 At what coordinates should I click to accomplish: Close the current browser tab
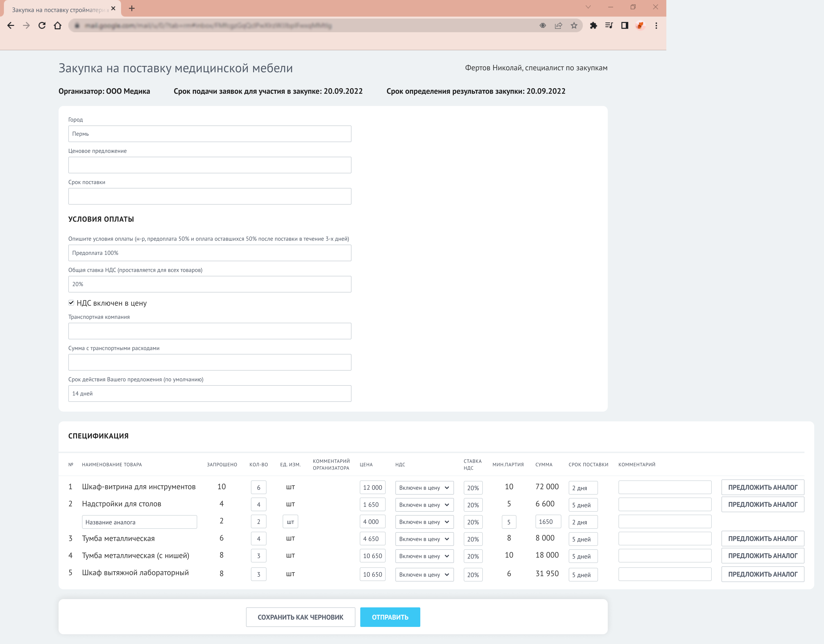[x=113, y=8]
